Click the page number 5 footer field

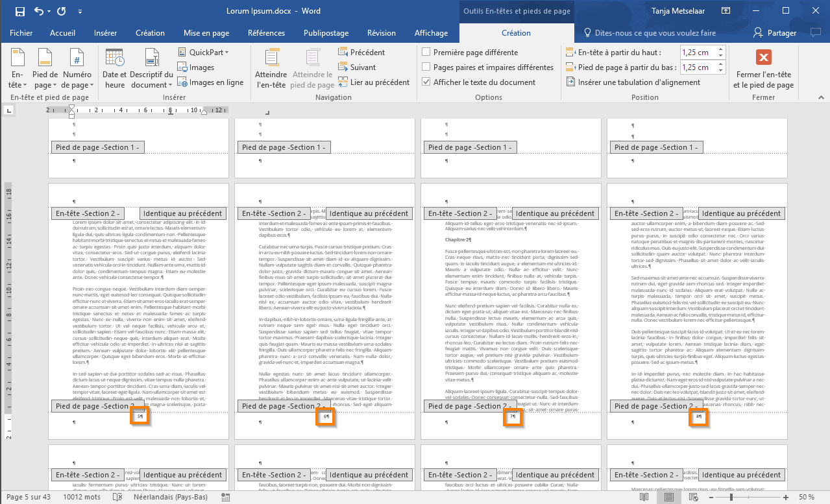pos(140,416)
